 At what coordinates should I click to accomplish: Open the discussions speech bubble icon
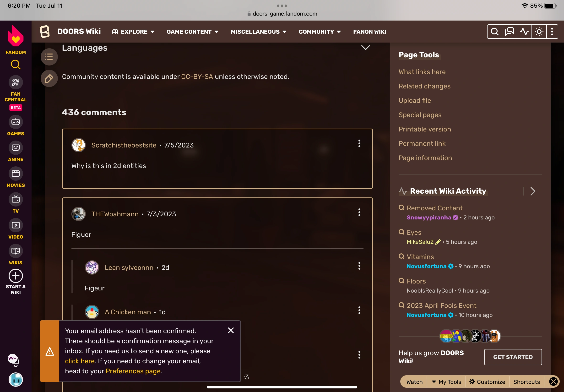click(510, 32)
